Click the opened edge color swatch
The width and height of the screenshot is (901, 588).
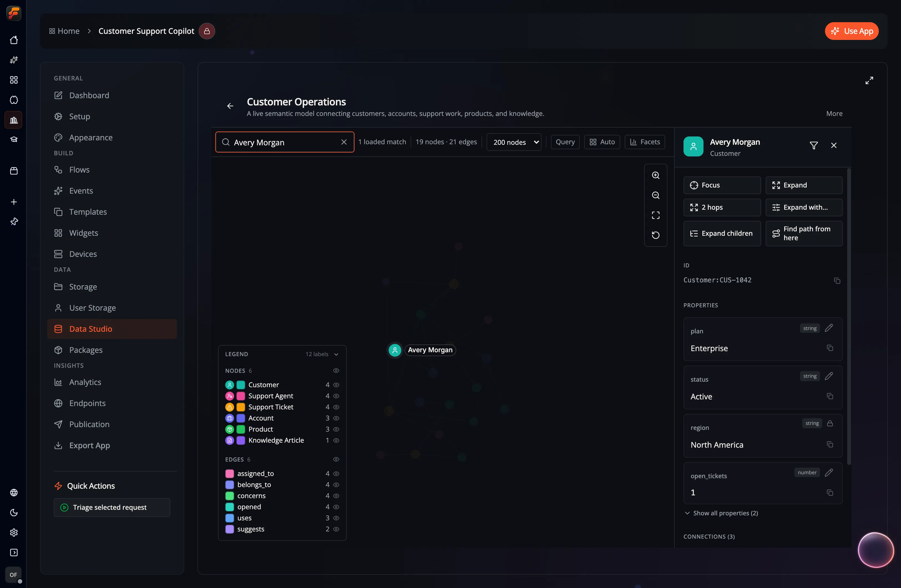pyautogui.click(x=229, y=507)
